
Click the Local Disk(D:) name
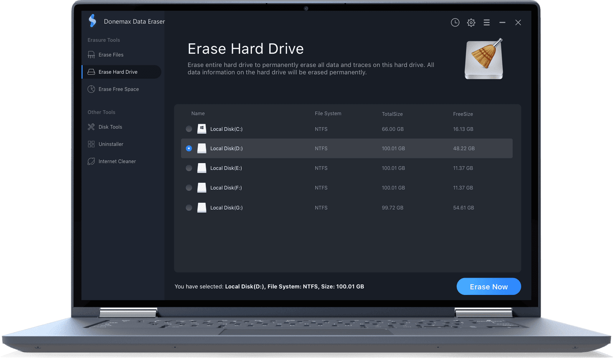pyautogui.click(x=226, y=148)
